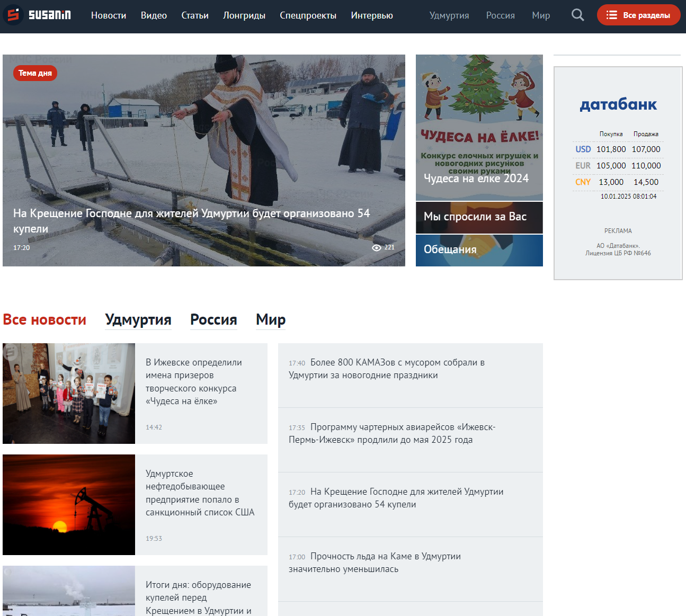Click the АО «Датабанк» license text

tap(618, 249)
